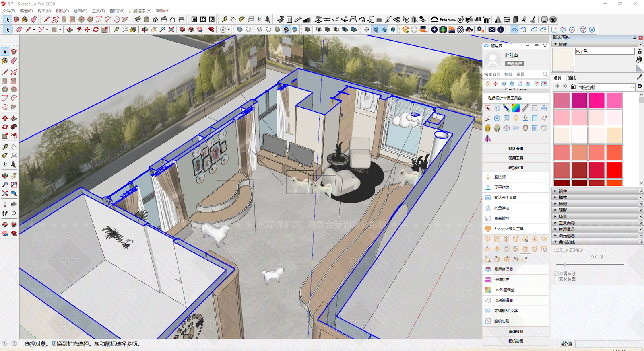644x351 pixels.
Task: Select the magenta color swatch
Action: pyautogui.click(x=579, y=101)
